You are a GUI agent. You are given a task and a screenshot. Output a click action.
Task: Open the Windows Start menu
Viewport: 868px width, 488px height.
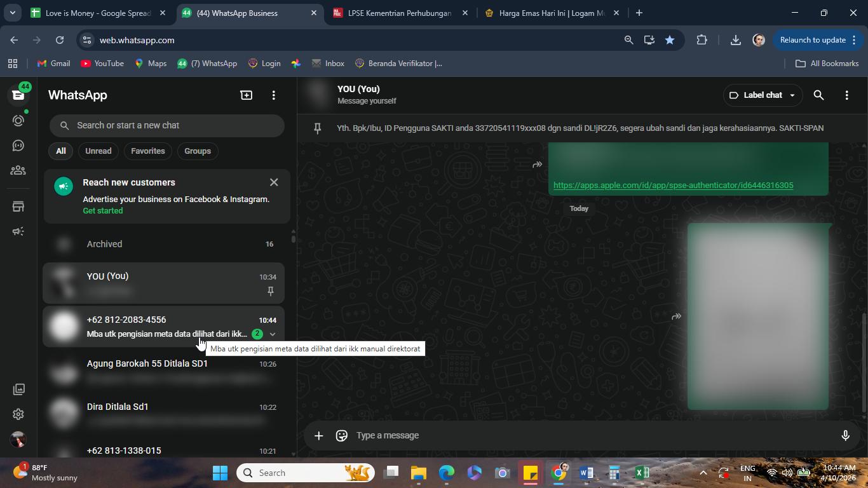click(x=220, y=473)
